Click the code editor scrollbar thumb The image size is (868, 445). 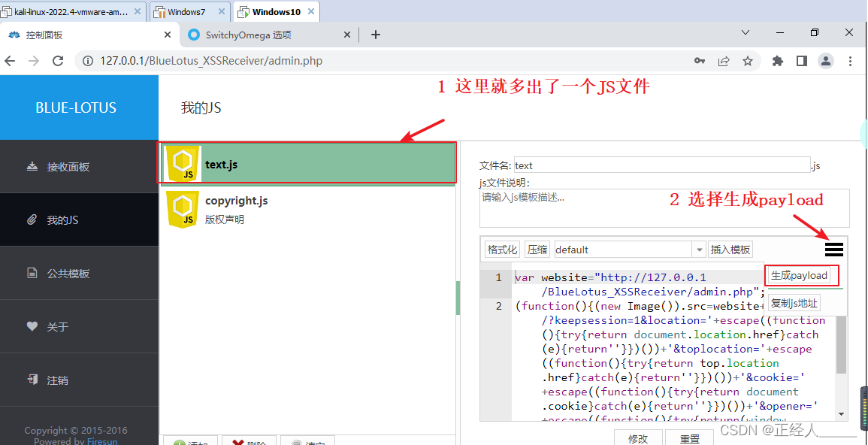click(x=841, y=344)
